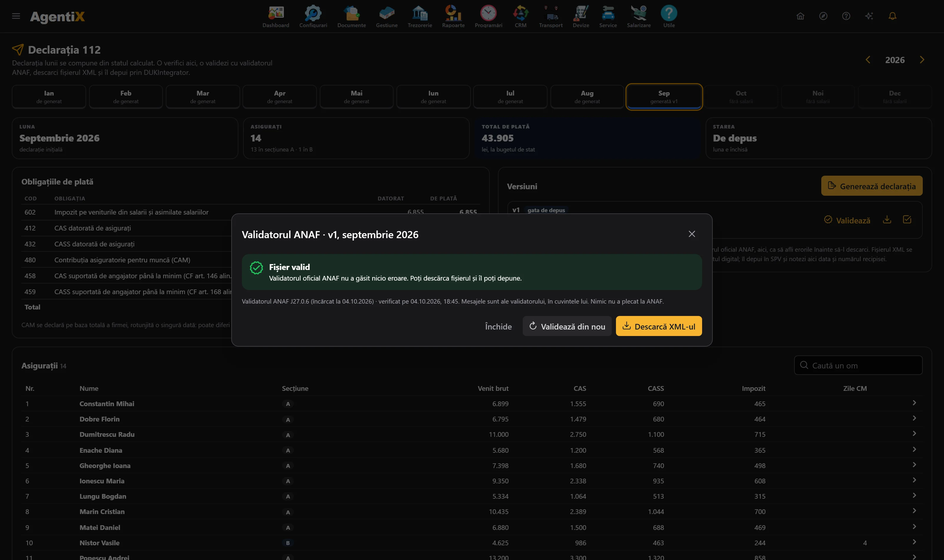Select the Aug month tab
Image resolution: width=944 pixels, height=560 pixels.
[587, 97]
